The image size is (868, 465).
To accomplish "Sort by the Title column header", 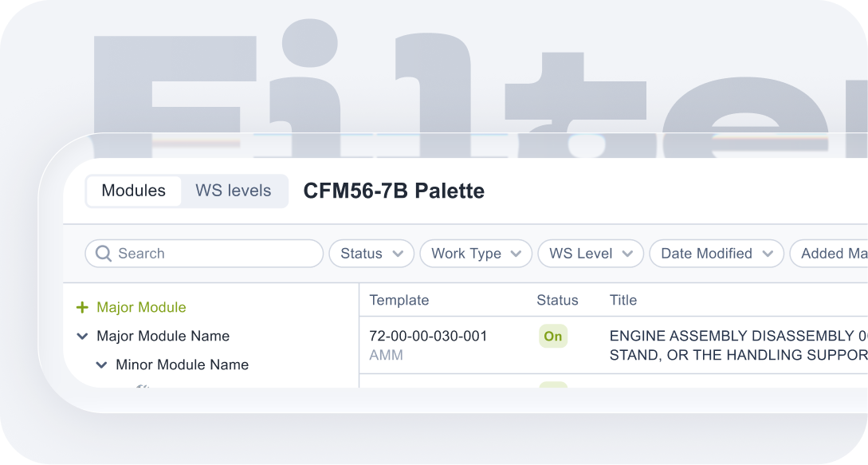I will click(x=623, y=301).
